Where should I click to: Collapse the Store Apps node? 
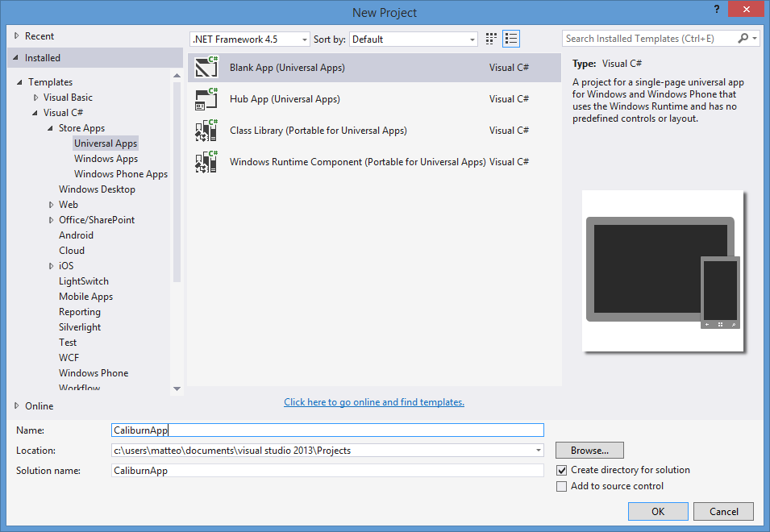(50, 127)
